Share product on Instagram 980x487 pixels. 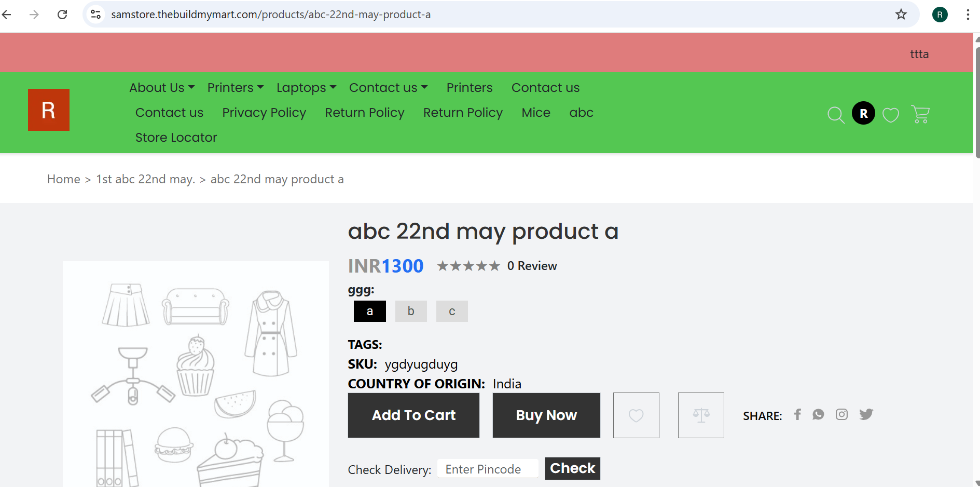click(841, 414)
